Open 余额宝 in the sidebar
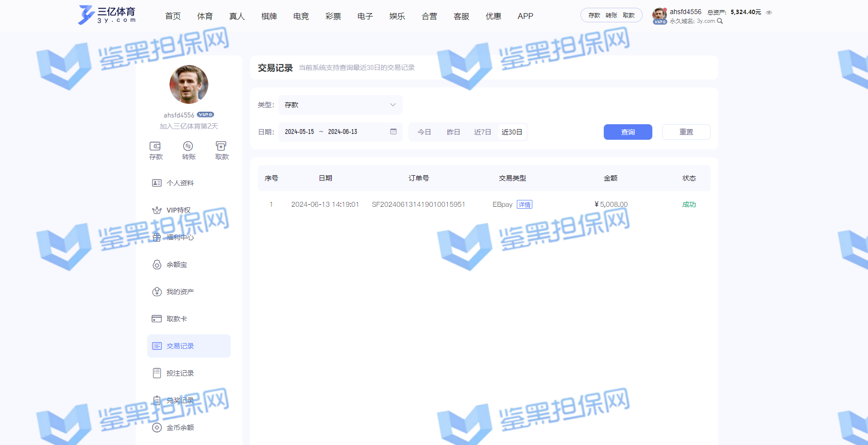 [x=176, y=264]
